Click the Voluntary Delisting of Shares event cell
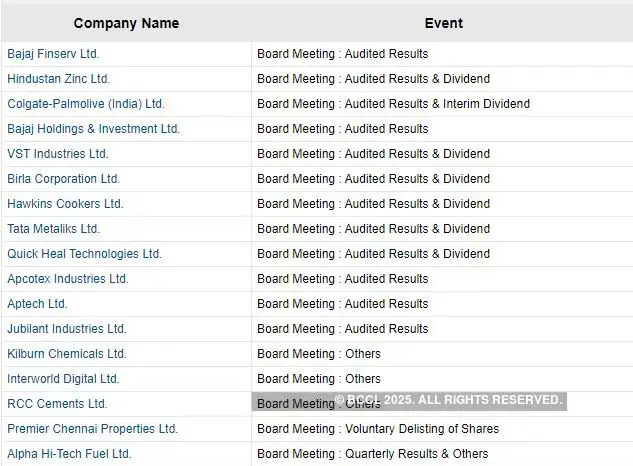This screenshot has width=633, height=466. (421, 429)
